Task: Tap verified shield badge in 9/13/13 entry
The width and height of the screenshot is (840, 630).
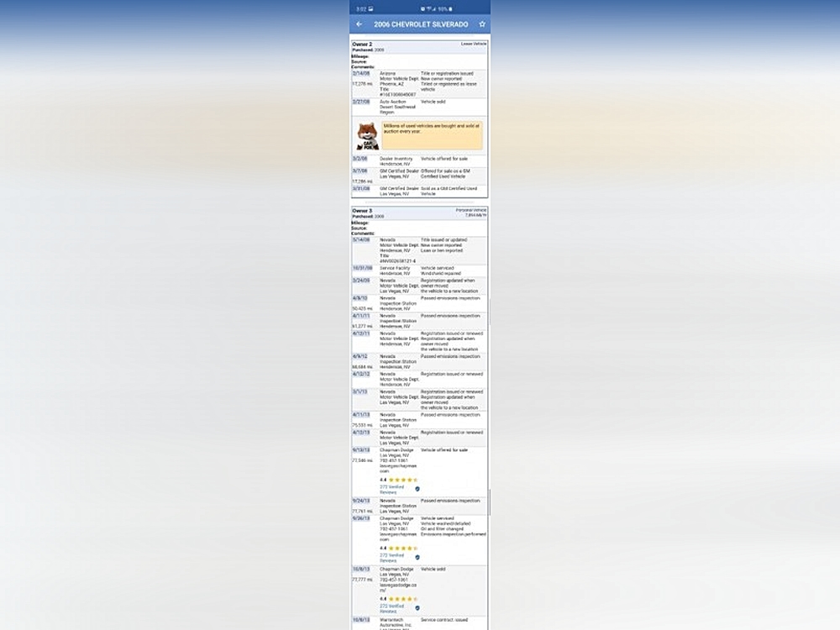Action: [417, 489]
